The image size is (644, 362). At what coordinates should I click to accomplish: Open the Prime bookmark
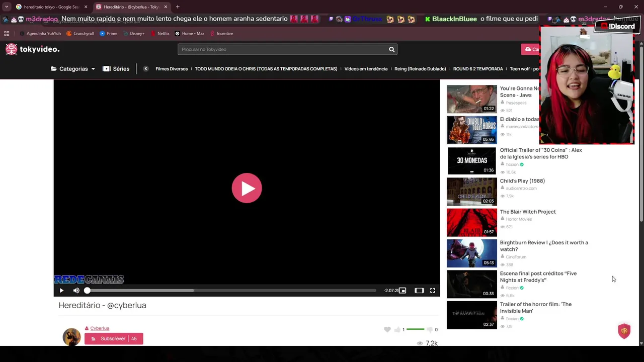[109, 34]
